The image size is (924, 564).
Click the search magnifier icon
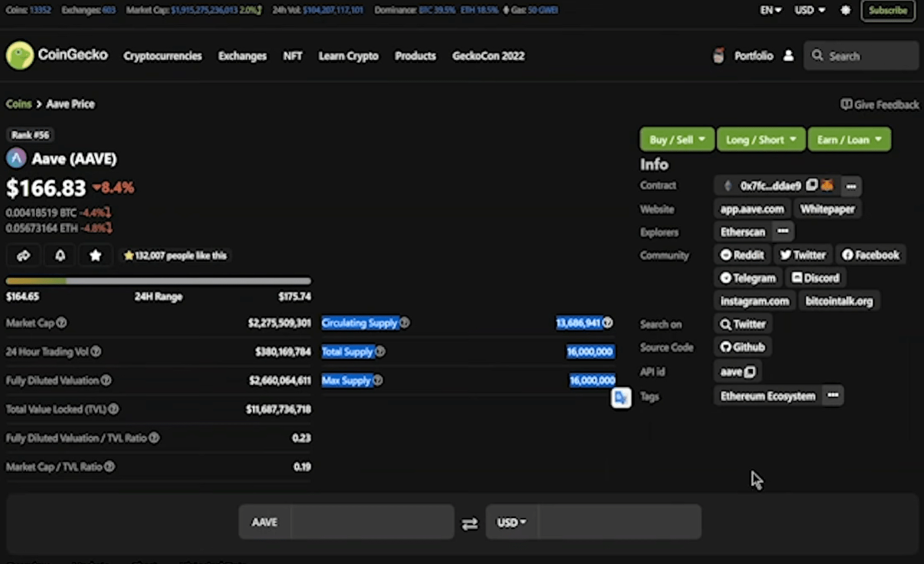817,56
